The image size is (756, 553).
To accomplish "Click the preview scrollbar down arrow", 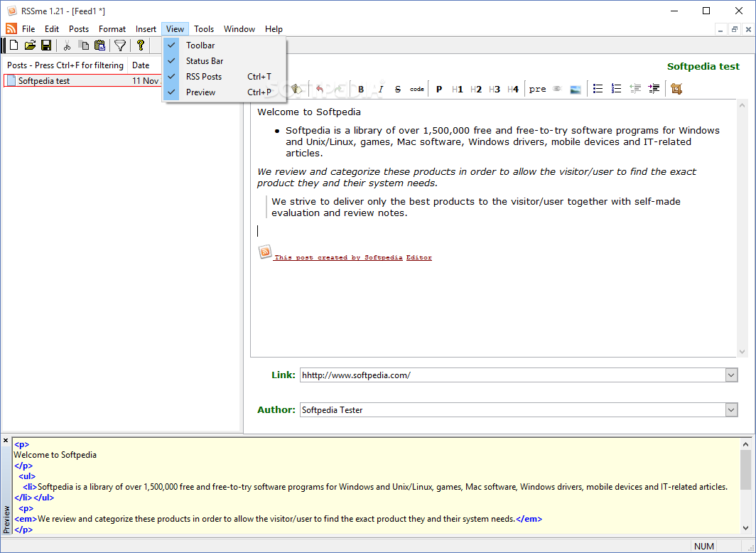I will (745, 528).
